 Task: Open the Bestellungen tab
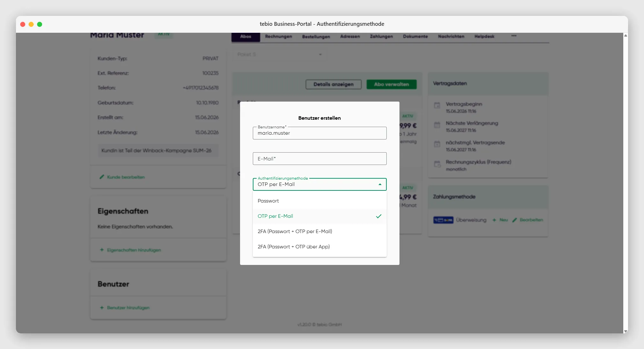tap(316, 36)
